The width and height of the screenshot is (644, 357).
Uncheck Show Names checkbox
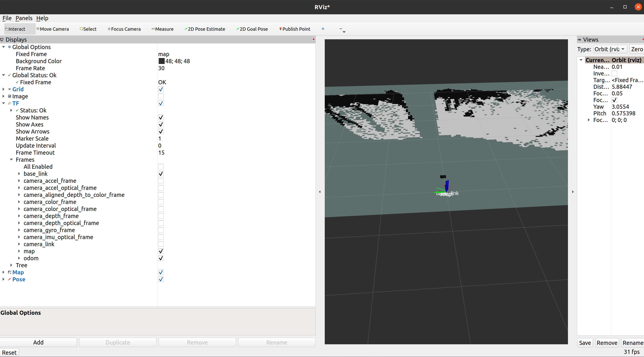[x=161, y=117]
